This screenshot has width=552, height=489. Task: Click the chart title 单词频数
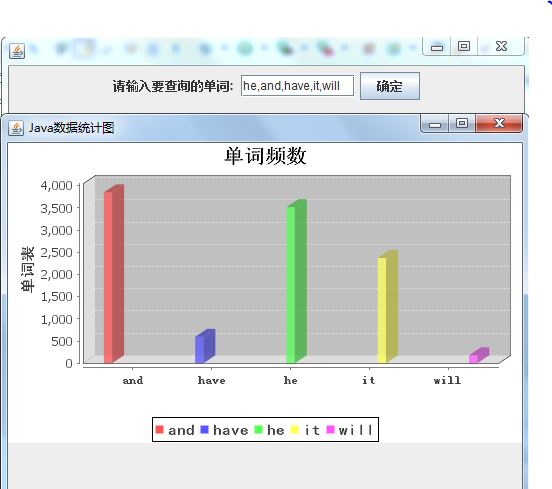point(265,156)
